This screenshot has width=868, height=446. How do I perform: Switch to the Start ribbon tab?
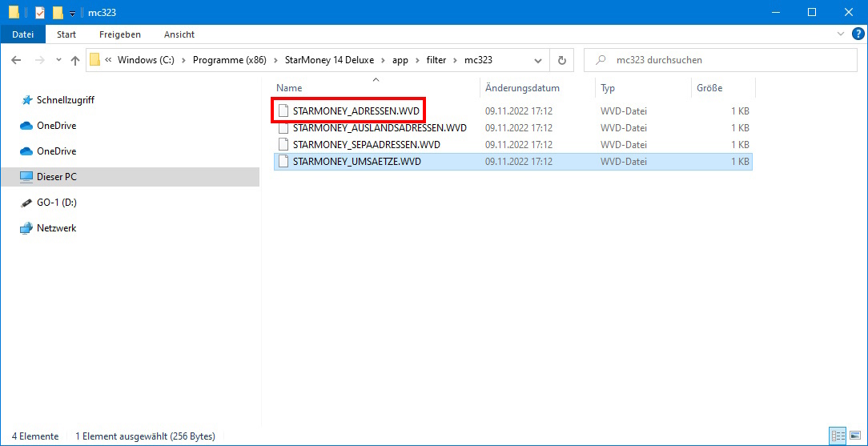point(66,34)
